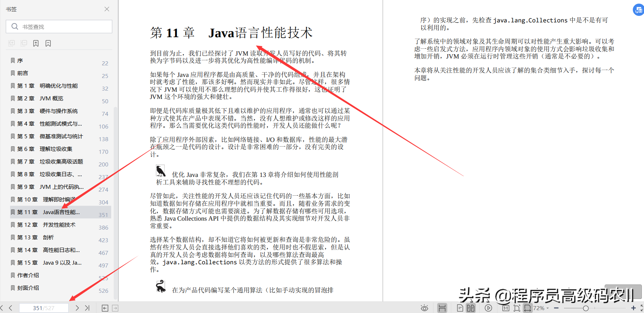The width and height of the screenshot is (644, 313).
Task: Select 第 11 章 Java语言性能 bookmark
Action: tap(61, 212)
